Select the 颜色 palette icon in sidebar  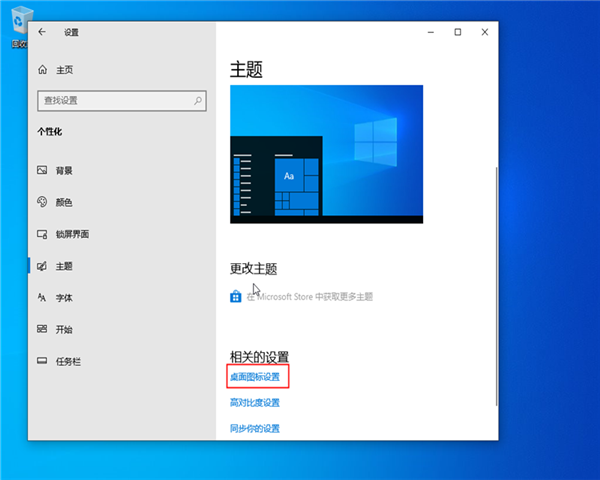(42, 202)
